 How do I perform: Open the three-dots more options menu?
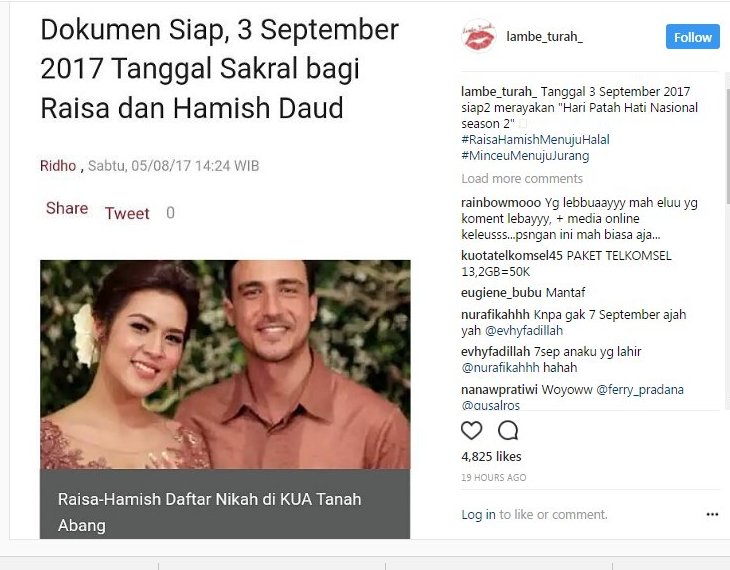click(x=712, y=514)
